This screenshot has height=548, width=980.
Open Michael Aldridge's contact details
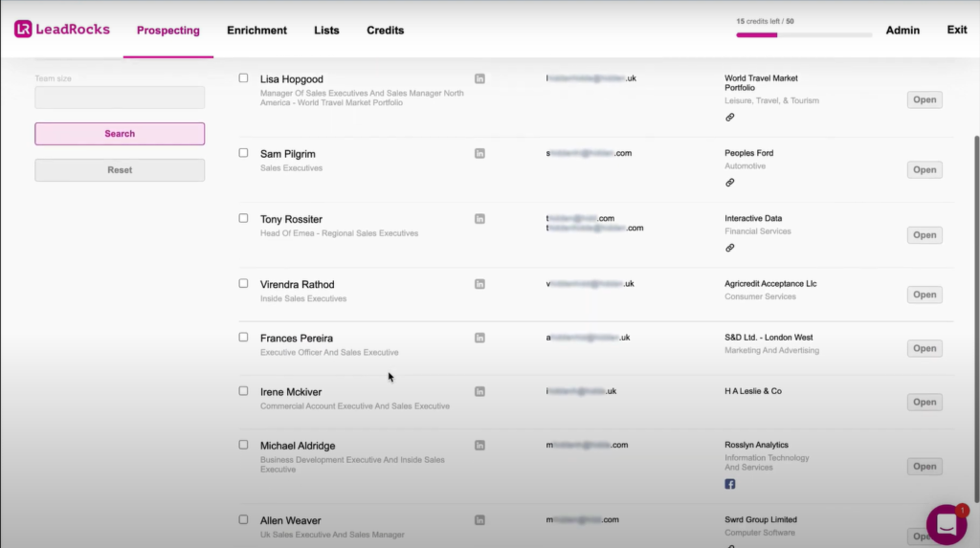(x=924, y=467)
